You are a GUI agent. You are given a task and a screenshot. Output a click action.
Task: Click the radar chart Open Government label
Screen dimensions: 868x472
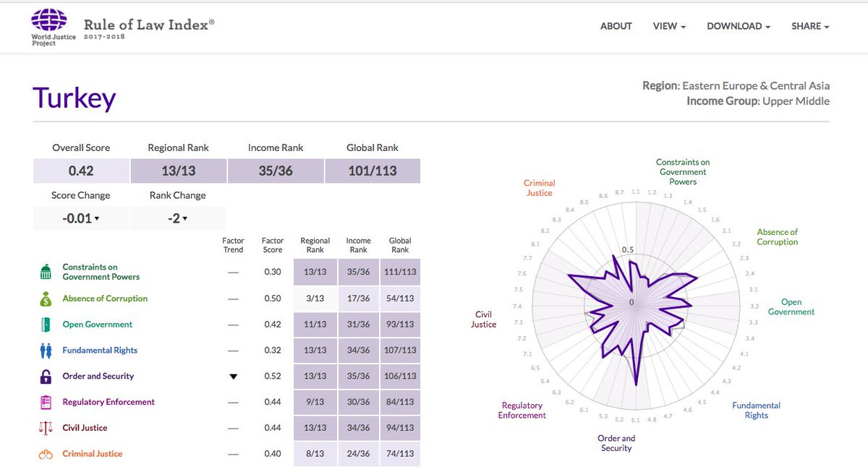coord(791,307)
